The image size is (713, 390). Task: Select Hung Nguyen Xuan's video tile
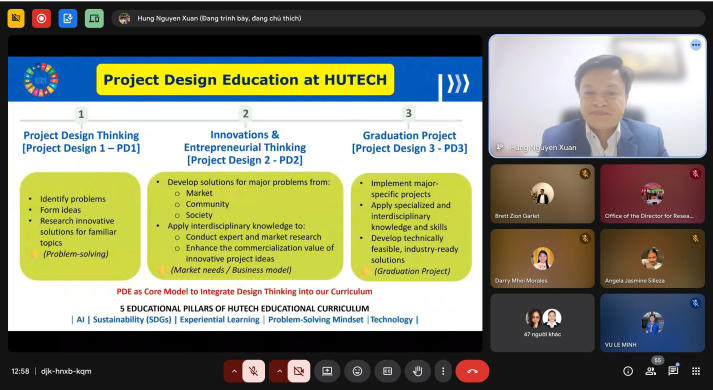[598, 96]
